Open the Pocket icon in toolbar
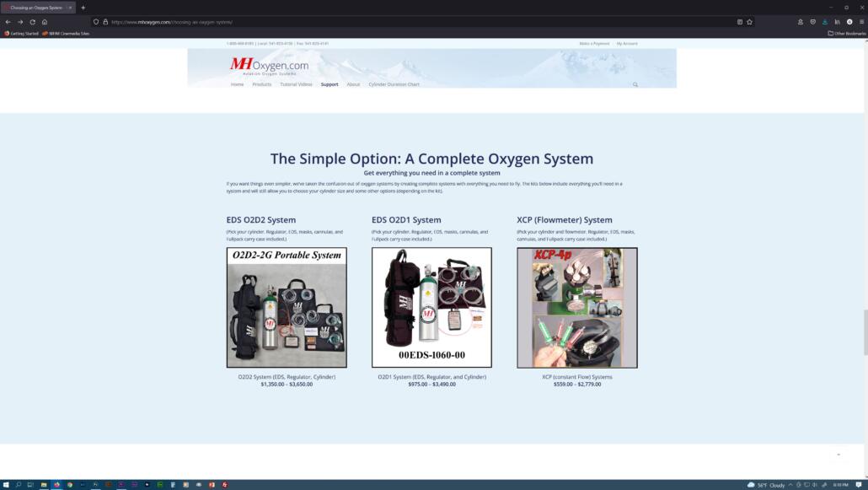This screenshot has width=868, height=490. pos(812,22)
